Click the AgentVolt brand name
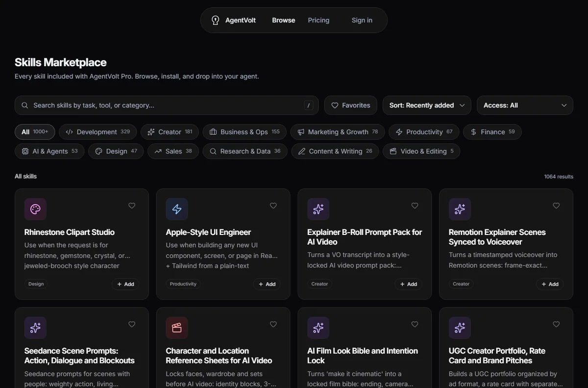This screenshot has width=588, height=388. (241, 20)
